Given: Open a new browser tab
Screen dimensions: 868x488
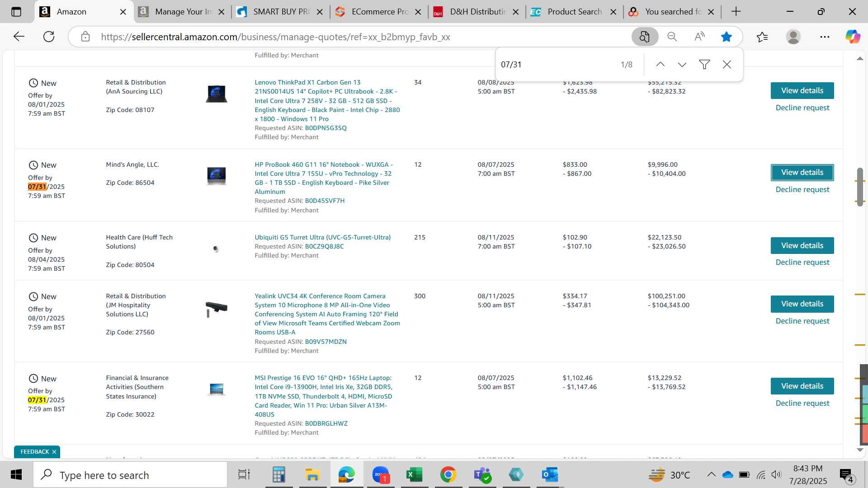Looking at the screenshot, I should click(736, 12).
